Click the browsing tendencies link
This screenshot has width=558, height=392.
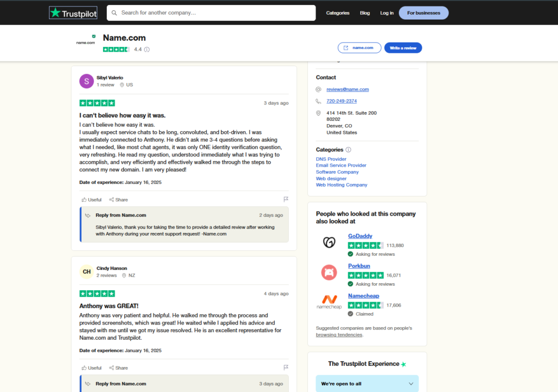(x=339, y=335)
